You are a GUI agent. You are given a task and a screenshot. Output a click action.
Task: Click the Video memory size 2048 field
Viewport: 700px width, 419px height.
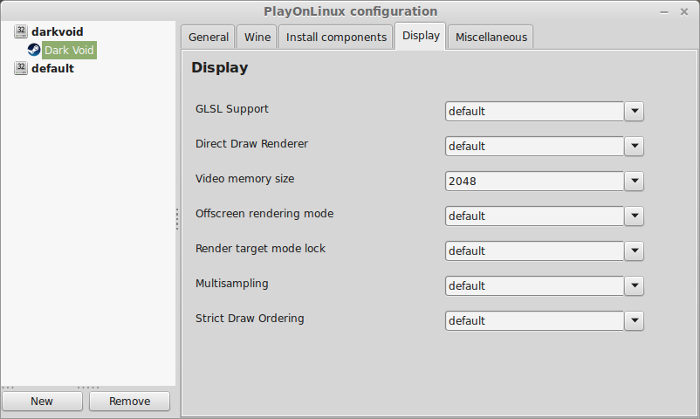coord(534,181)
